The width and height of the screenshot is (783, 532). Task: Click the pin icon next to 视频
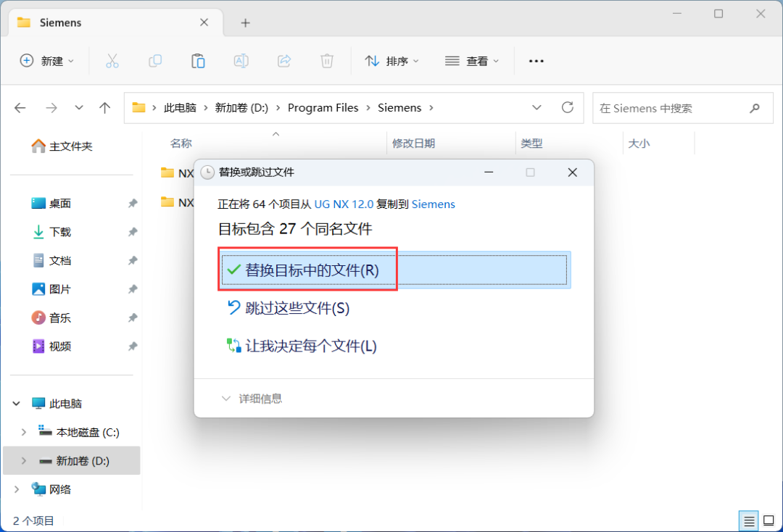[133, 346]
